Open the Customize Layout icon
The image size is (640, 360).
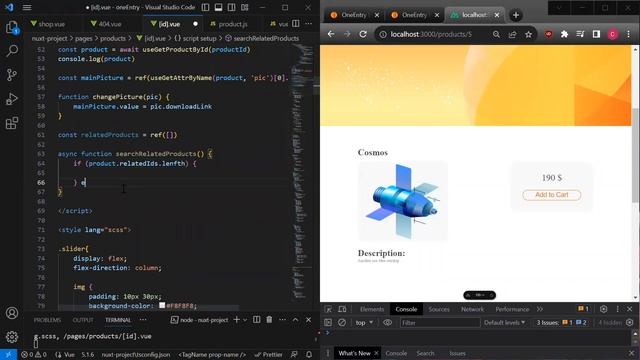tap(244, 7)
